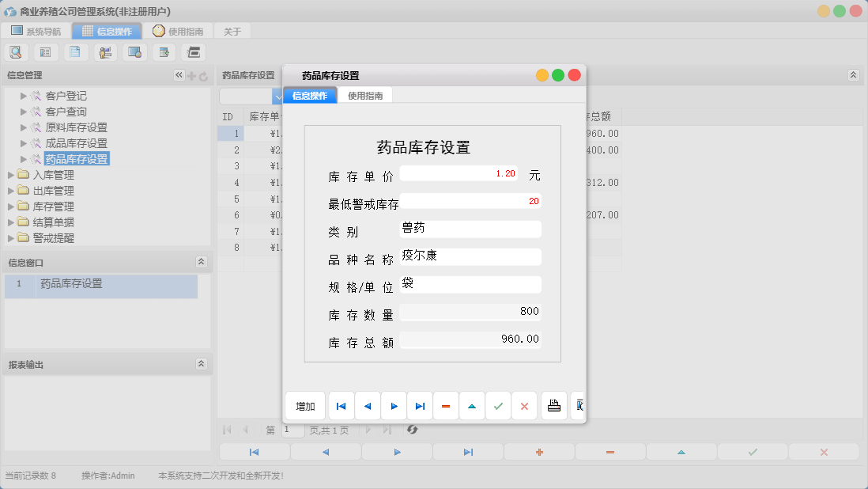868x489 pixels.
Task: Cancel changes with the red X button
Action: 525,405
